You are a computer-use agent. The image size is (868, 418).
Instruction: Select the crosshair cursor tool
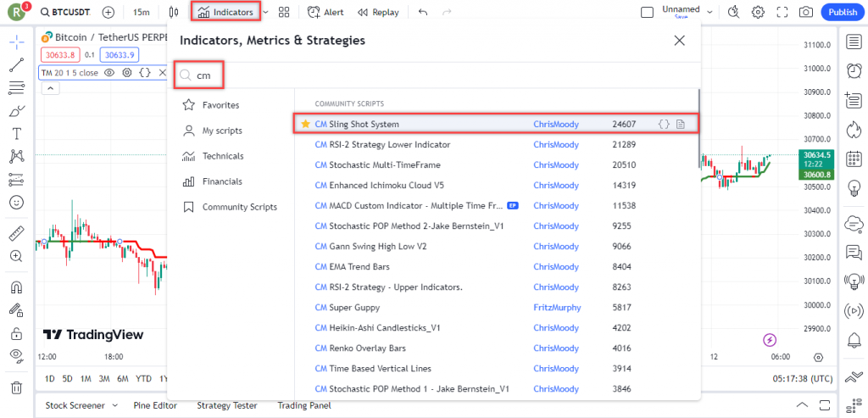(x=17, y=42)
